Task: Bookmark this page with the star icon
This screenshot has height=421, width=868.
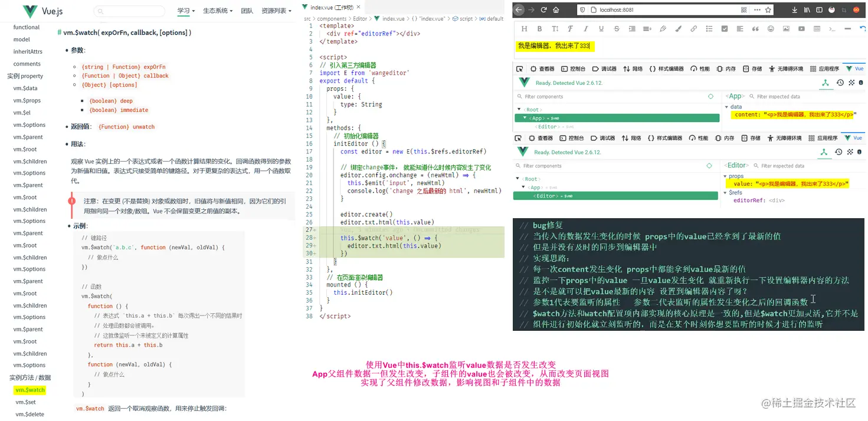Action: [768, 10]
